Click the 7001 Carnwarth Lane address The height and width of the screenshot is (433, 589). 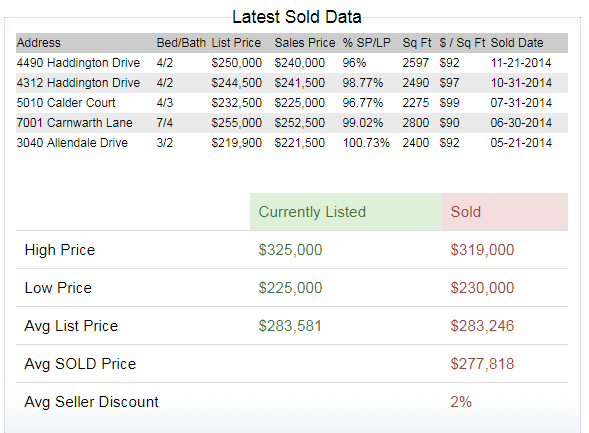pos(74,123)
